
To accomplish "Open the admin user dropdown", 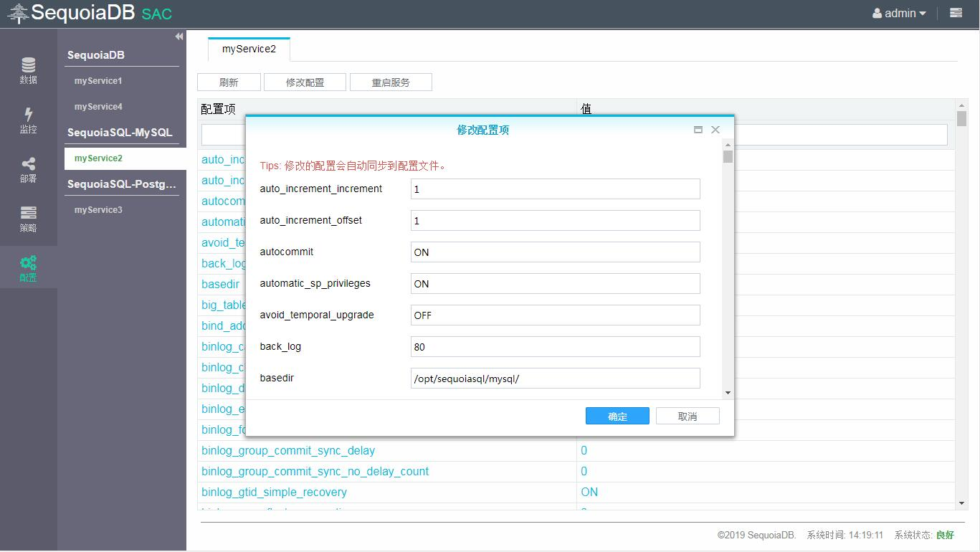I will tap(899, 13).
